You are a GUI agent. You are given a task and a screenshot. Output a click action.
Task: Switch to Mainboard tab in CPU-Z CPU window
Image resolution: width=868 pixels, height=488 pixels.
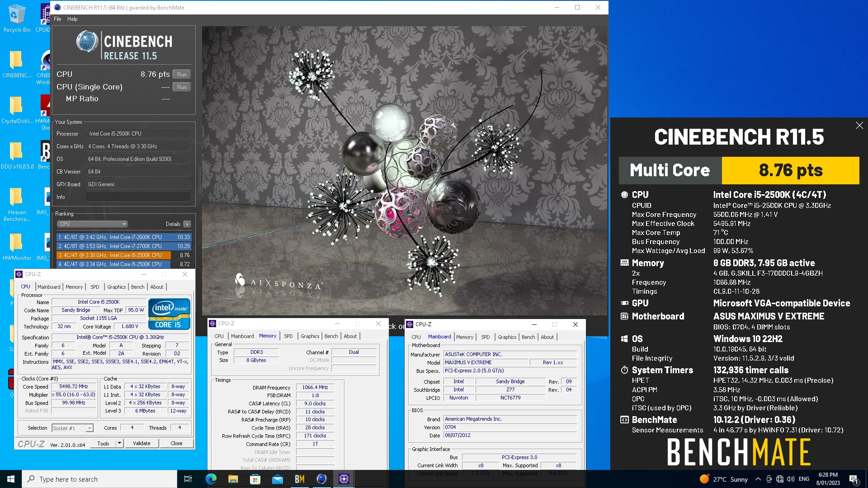(x=49, y=287)
